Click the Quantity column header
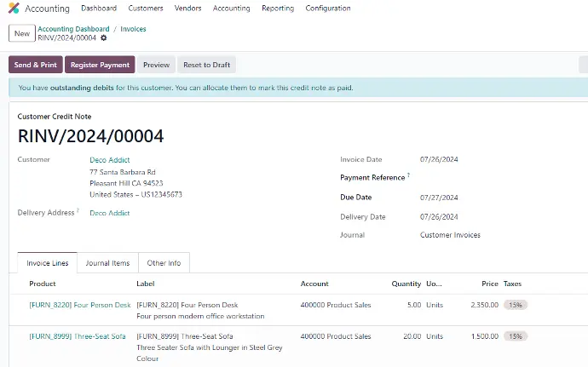This screenshot has height=367, width=588. 406,284
